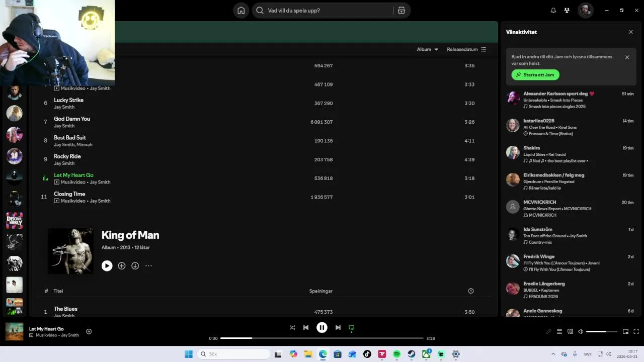Add King of Man to your library

(122, 266)
